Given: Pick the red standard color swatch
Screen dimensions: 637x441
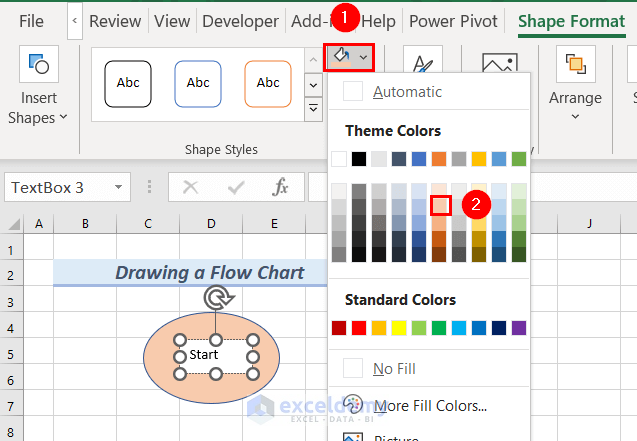Looking at the screenshot, I should (x=339, y=328).
